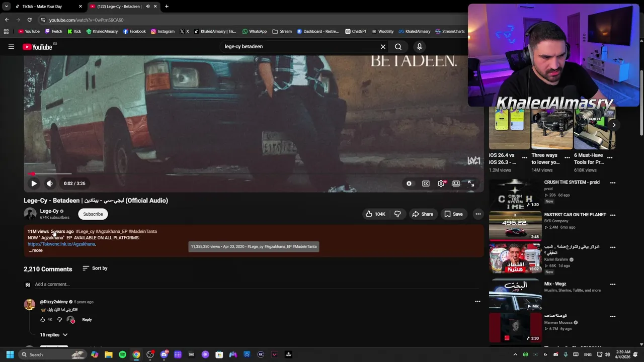Viewport: 644px width, 362px height.
Task: Reply to the @Dizzy2skinny comment
Action: [87, 320]
